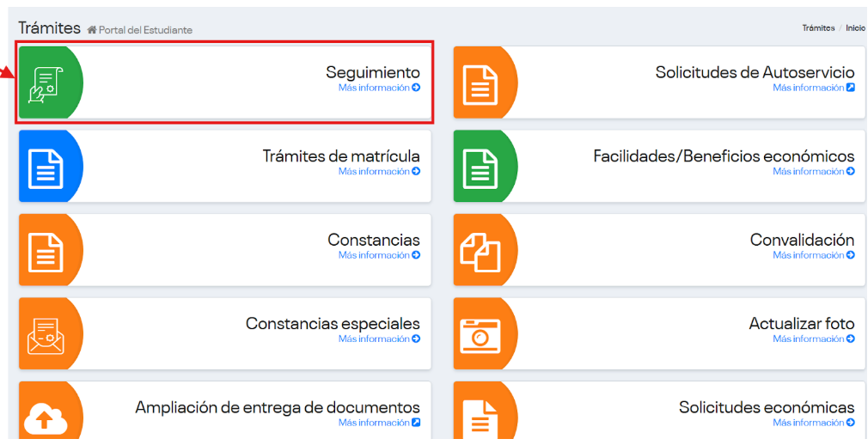
Task: Click the orange Constancias document icon
Action: [45, 250]
